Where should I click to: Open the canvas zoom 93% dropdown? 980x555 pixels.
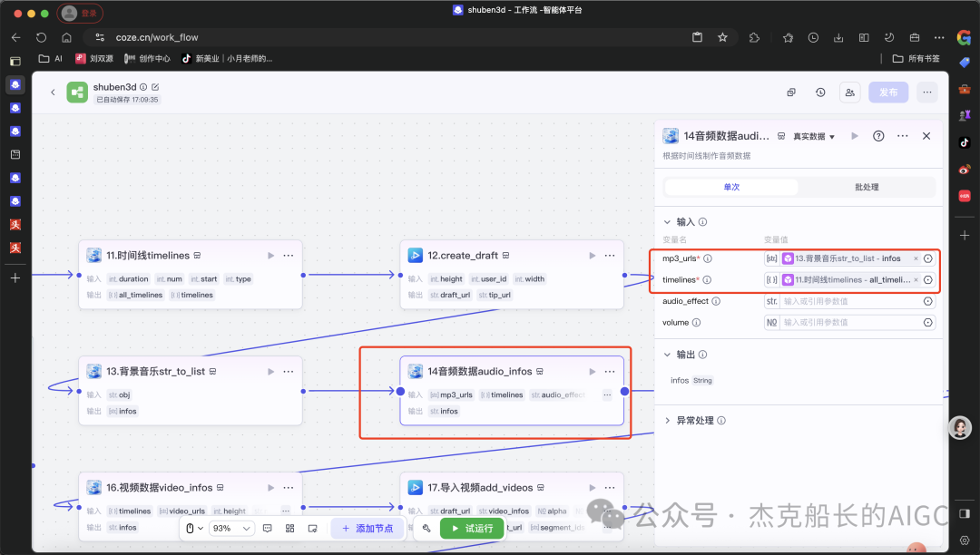coord(231,528)
